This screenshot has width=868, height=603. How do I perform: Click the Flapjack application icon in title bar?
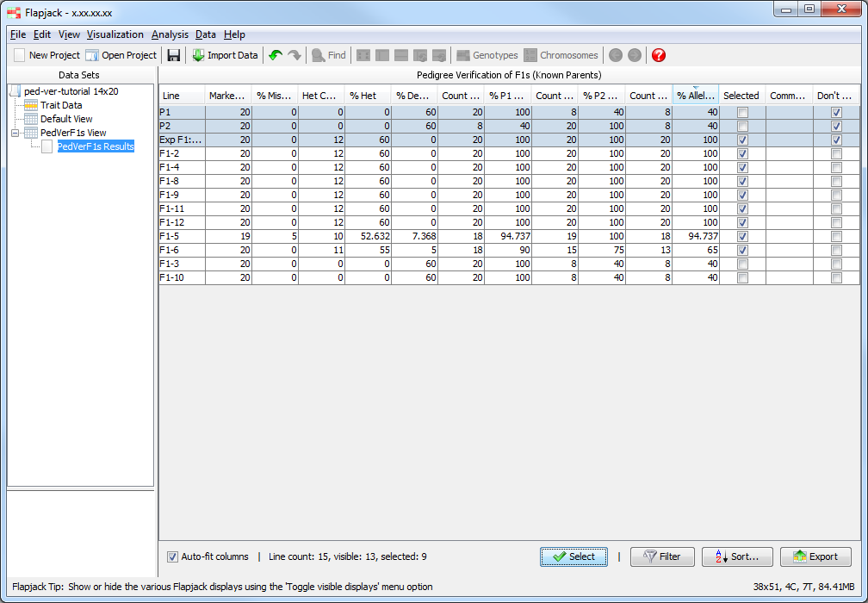coord(14,13)
